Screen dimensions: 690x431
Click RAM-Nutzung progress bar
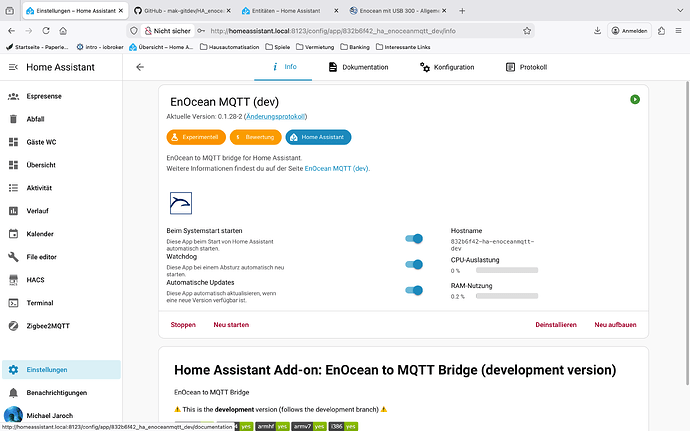coord(506,296)
